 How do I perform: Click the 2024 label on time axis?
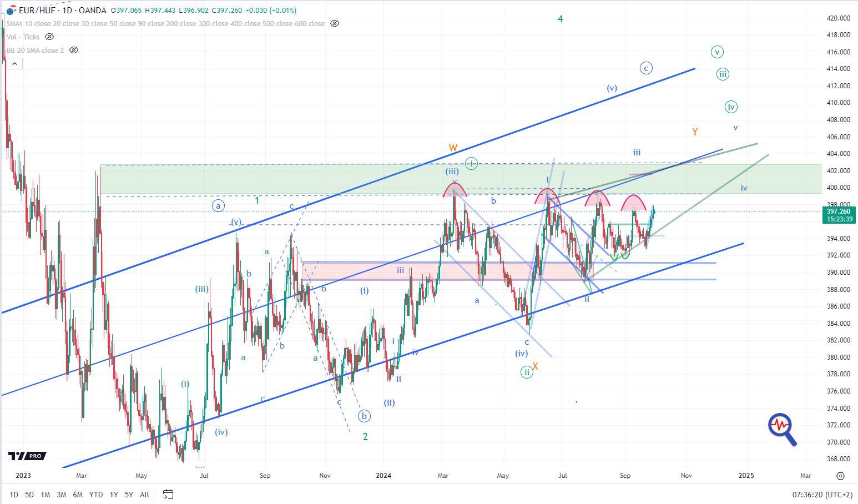[x=383, y=476]
